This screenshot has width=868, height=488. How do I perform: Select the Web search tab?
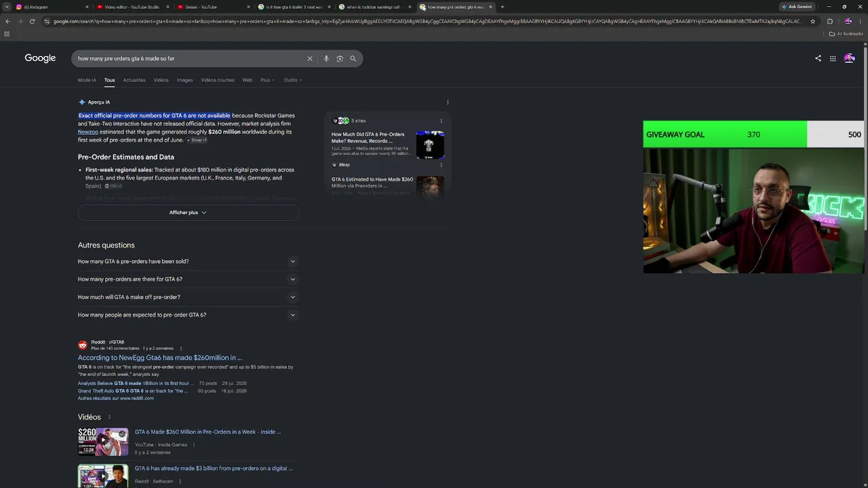248,80
